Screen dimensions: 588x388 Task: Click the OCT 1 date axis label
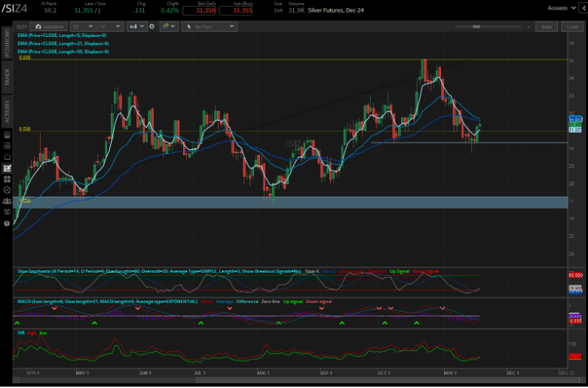tap(384, 373)
